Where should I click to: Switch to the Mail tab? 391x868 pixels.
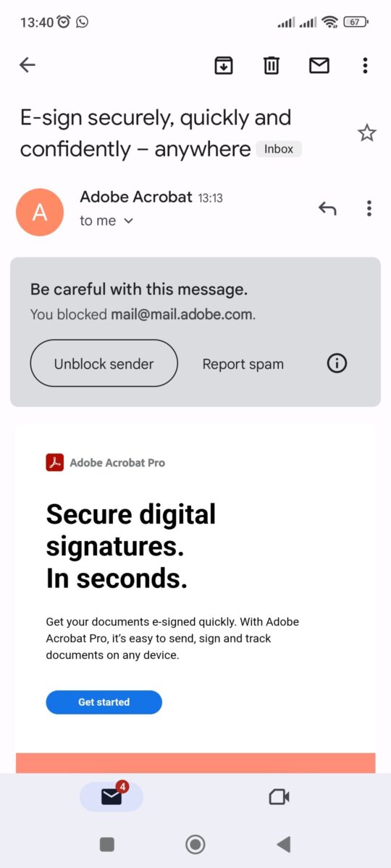pos(112,796)
